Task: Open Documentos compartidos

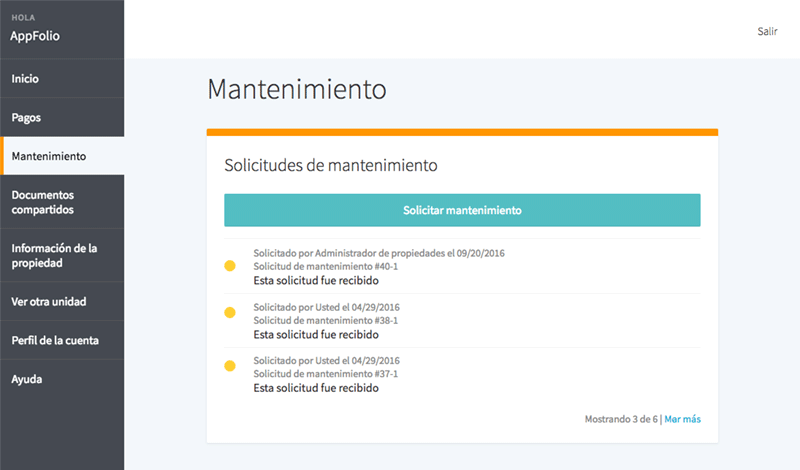Action: point(42,202)
